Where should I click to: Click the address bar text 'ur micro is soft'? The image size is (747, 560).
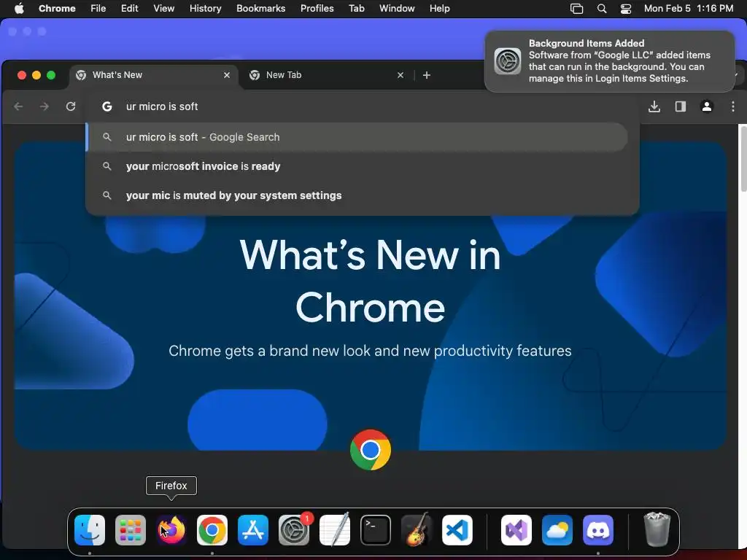[x=162, y=106]
